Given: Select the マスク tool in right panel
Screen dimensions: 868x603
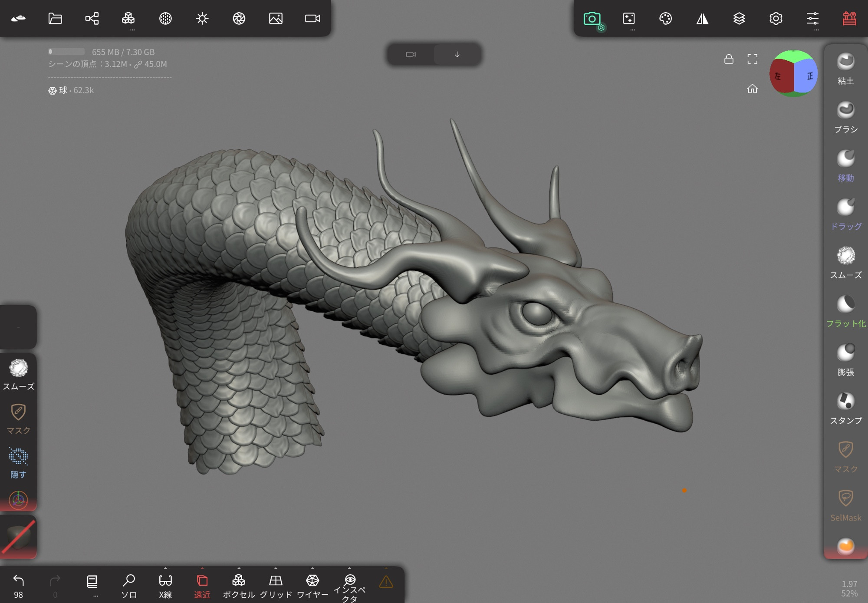Looking at the screenshot, I should (846, 457).
